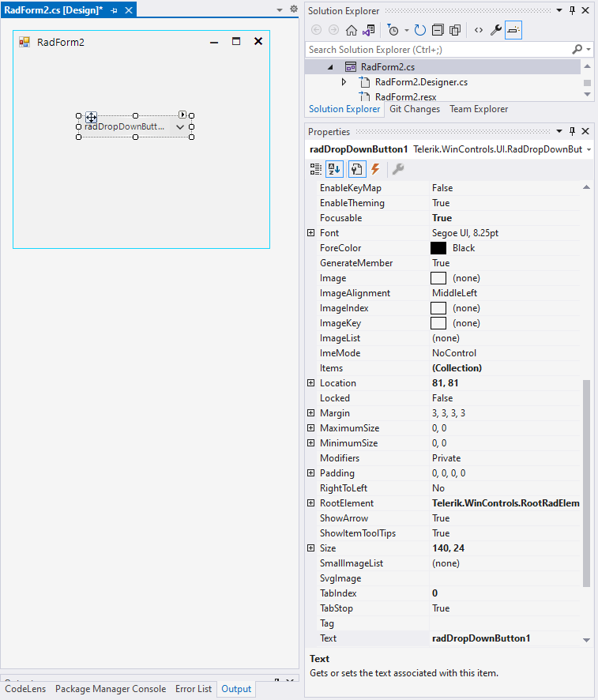Expand the Size property
Image resolution: width=598 pixels, height=700 pixels.
(x=311, y=548)
